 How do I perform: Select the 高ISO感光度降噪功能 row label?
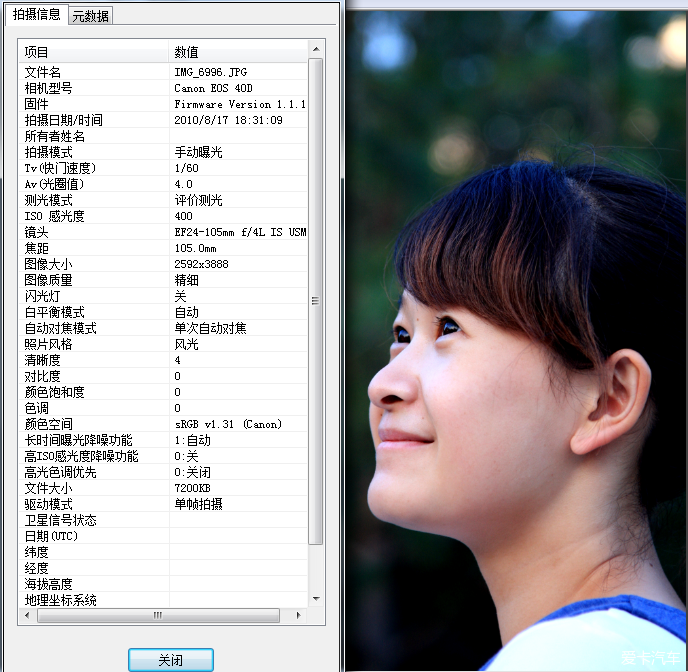pos(82,456)
